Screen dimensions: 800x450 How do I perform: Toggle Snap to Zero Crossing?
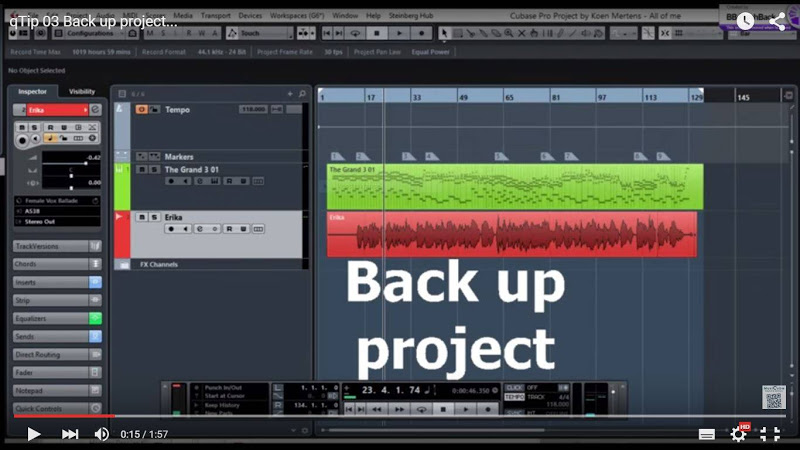648,33
